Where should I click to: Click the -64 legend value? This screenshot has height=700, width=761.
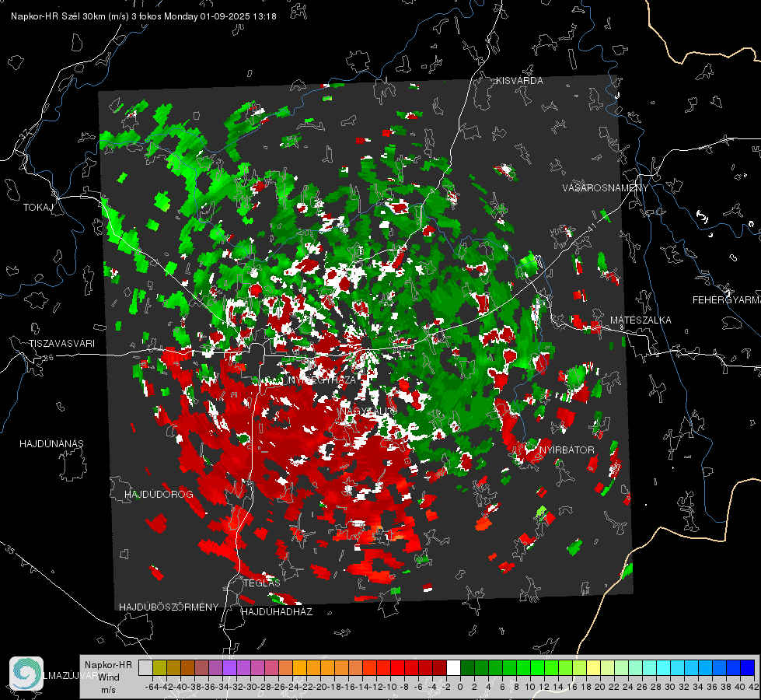[x=152, y=687]
